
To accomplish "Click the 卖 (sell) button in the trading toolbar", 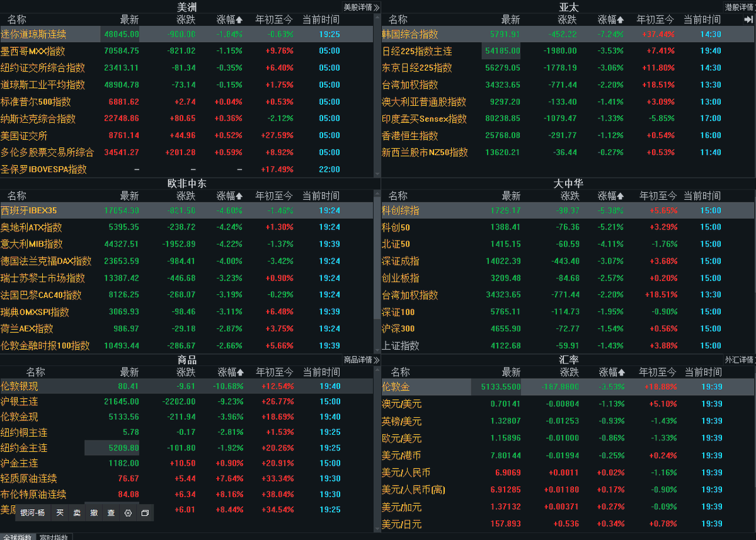I will click(x=77, y=513).
